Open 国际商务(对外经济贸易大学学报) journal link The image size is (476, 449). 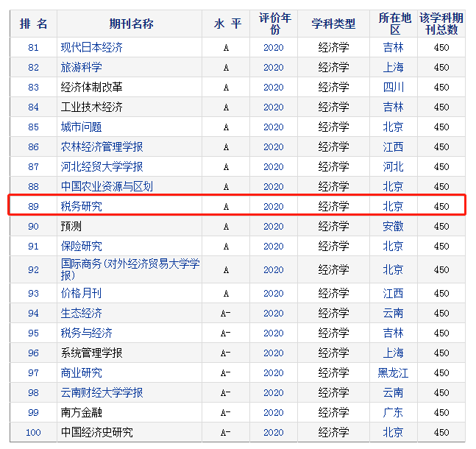coord(130,269)
